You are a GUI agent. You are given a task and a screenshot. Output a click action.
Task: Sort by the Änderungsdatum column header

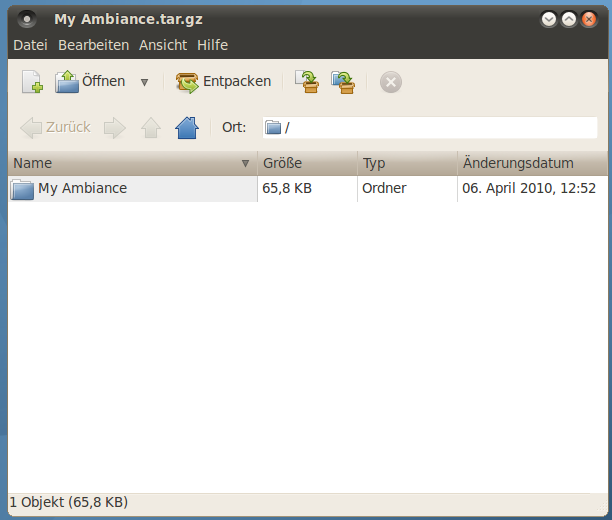tap(533, 163)
